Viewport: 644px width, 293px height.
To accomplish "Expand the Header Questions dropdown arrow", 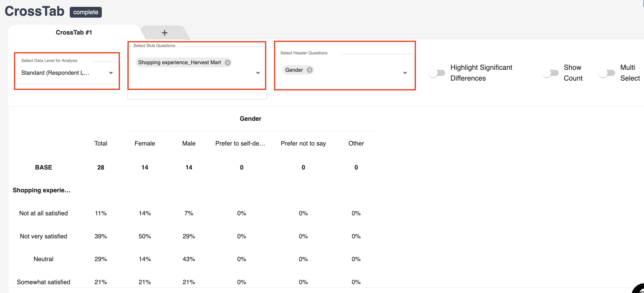I will click(405, 73).
